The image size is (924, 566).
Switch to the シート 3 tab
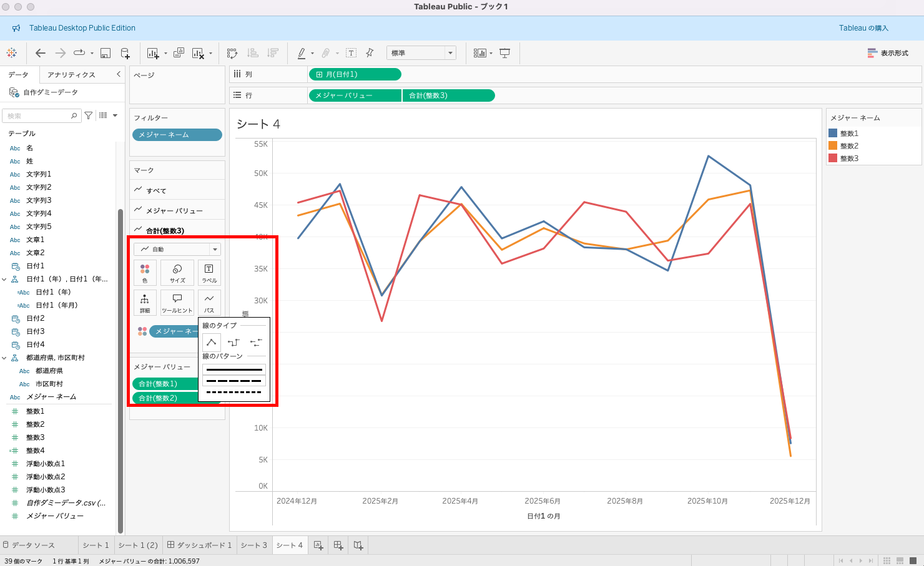[x=253, y=545]
